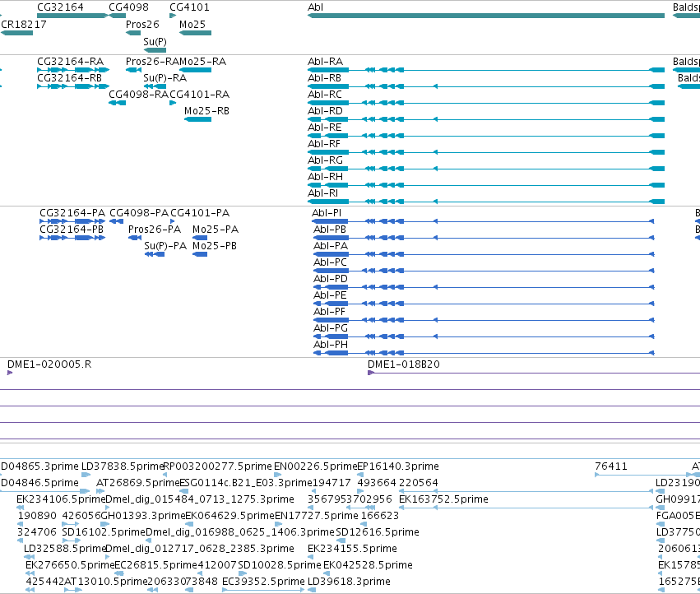
Task: Click EST LD37838.5prime
Action: click(x=123, y=466)
